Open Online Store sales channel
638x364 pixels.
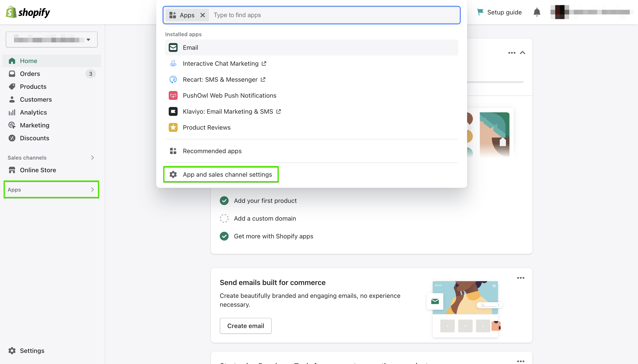[x=52, y=170]
